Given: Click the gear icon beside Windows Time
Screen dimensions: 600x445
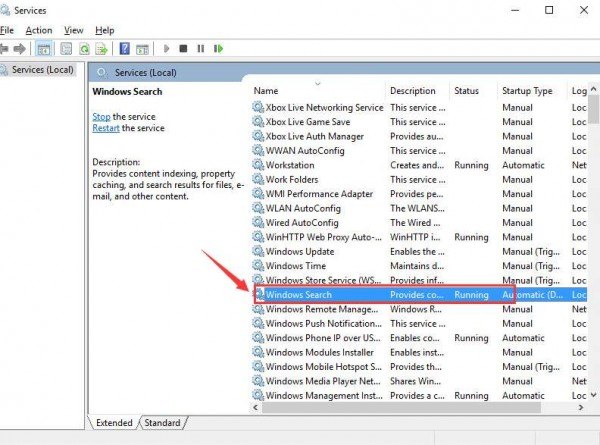Looking at the screenshot, I should tap(258, 265).
